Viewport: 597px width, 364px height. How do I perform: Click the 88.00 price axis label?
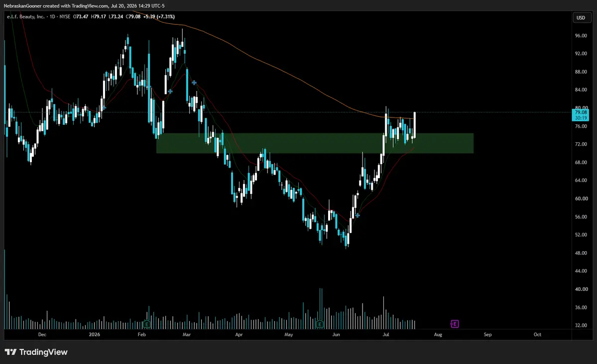[581, 72]
